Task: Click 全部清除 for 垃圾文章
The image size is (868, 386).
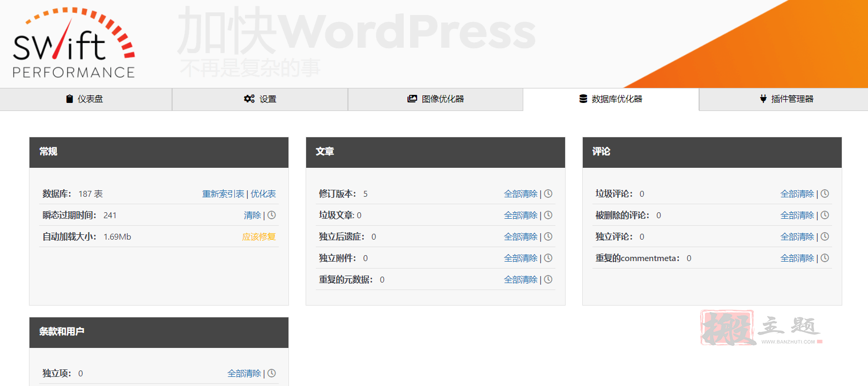Action: (521, 215)
